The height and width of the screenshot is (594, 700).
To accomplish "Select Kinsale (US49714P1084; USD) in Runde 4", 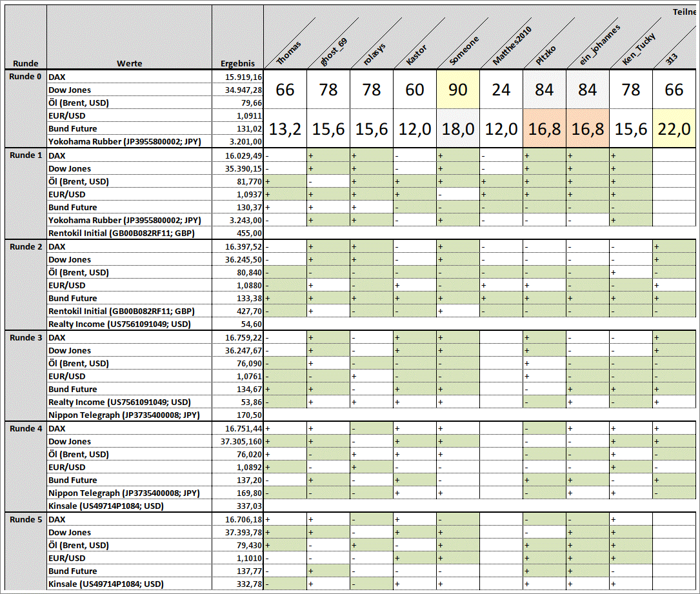I will click(106, 506).
